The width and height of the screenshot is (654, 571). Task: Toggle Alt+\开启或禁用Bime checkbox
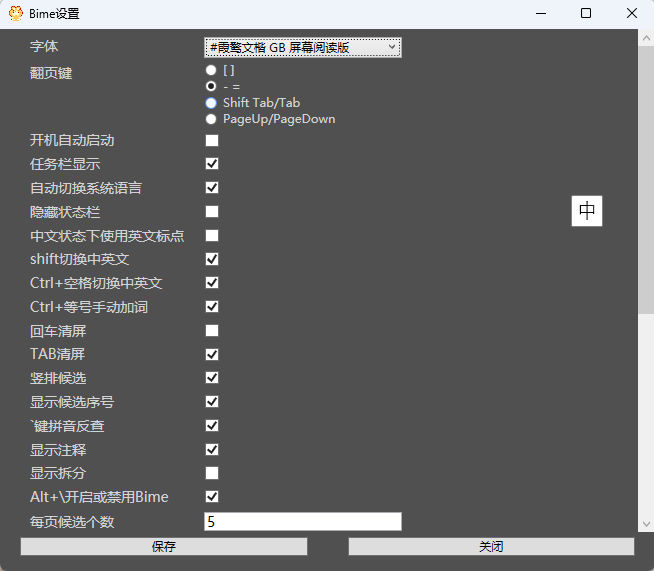click(212, 497)
